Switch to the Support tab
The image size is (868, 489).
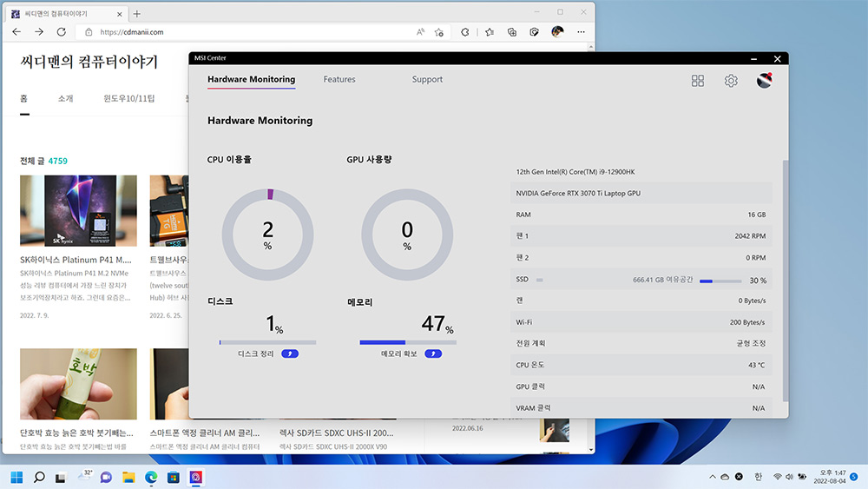click(x=427, y=79)
